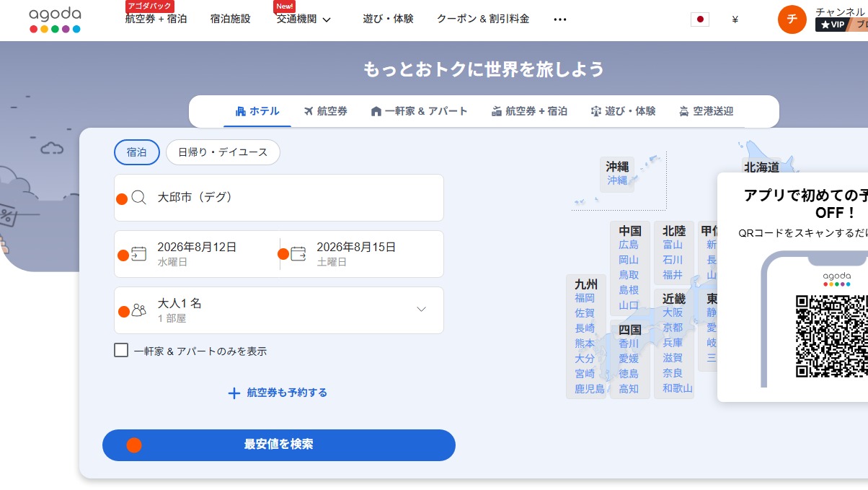Select 香川 in the 四国 region
This screenshot has height=490, width=868.
point(629,344)
